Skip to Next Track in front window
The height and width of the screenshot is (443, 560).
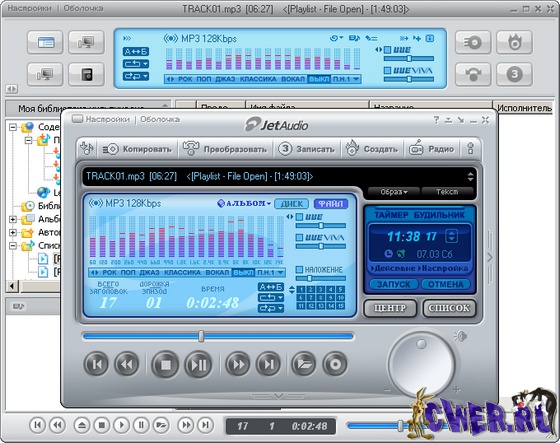pos(269,364)
